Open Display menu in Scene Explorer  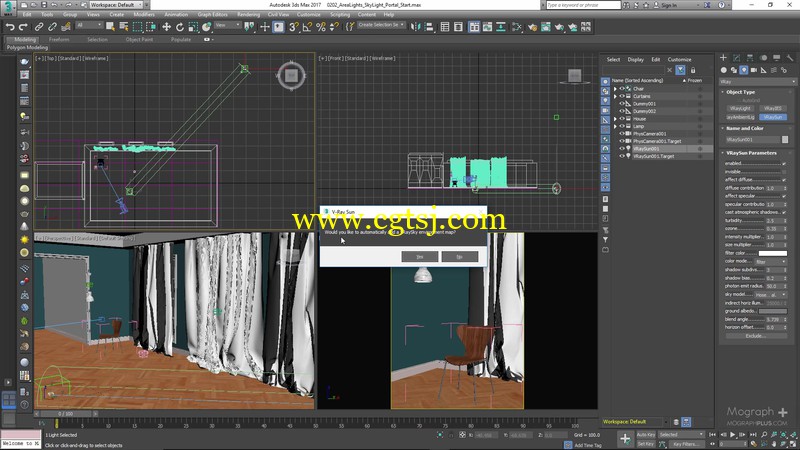click(635, 60)
